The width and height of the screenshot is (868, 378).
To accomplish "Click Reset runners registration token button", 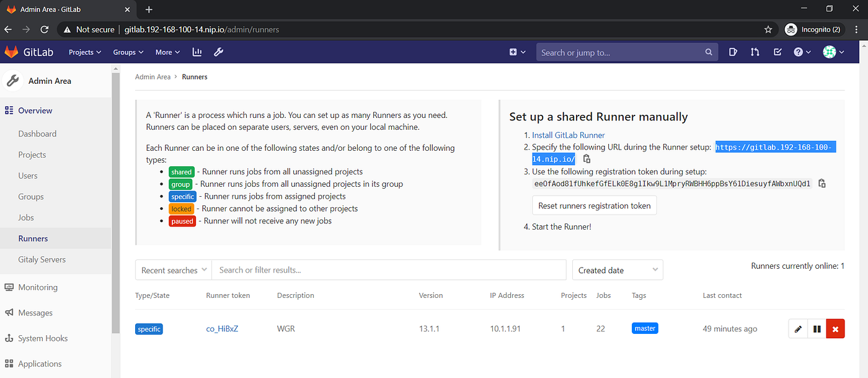I will tap(594, 205).
